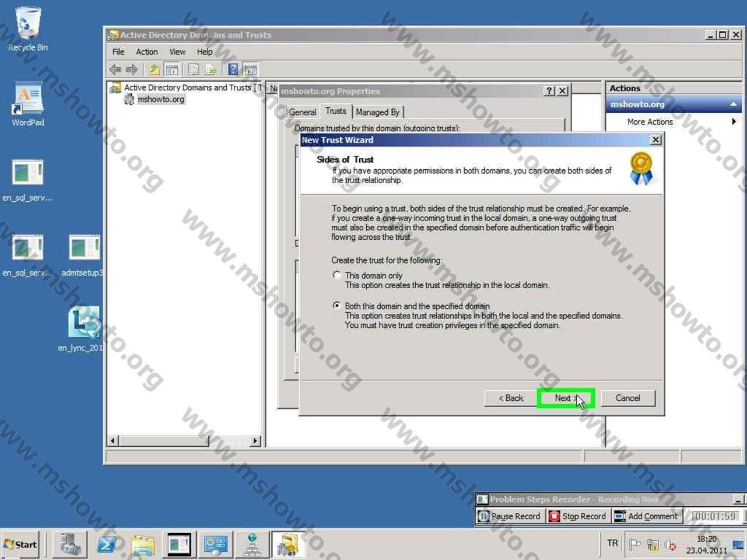Click the left arrow of the tree scrollbar
This screenshot has width=747, height=560.
[x=114, y=441]
